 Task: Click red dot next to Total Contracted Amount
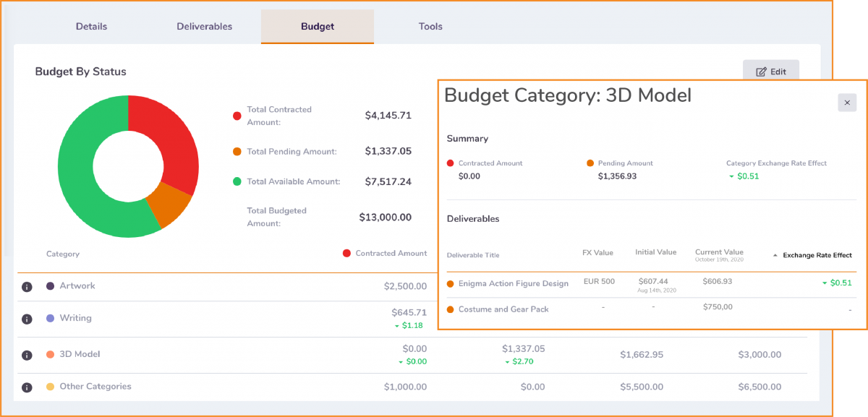point(237,116)
